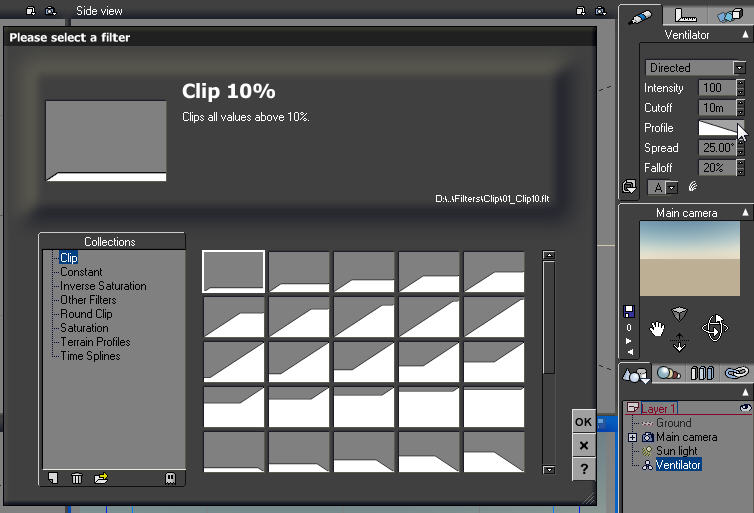This screenshot has height=513, width=754.
Task: Click the large Clip 10% preview image
Action: click(106, 140)
